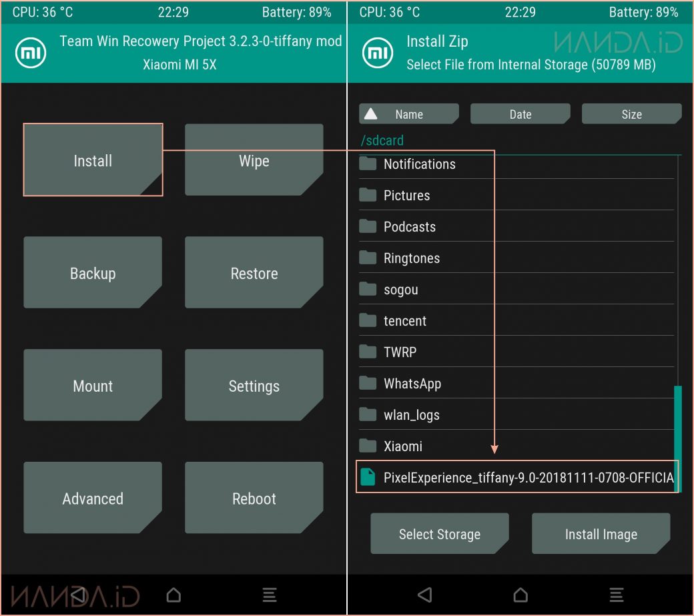Tap the Restore button
The height and width of the screenshot is (616, 694).
coord(254,273)
